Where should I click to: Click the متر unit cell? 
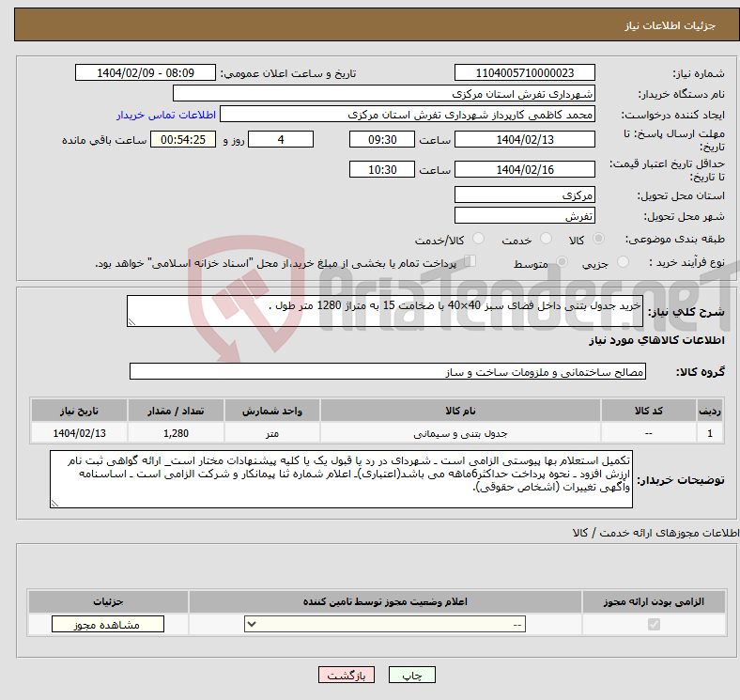[x=271, y=433]
